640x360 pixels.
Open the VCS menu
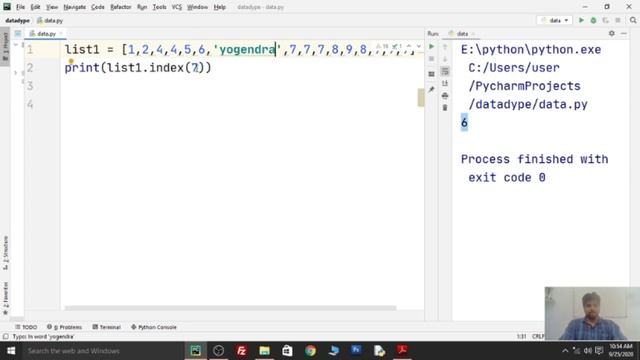point(177,7)
